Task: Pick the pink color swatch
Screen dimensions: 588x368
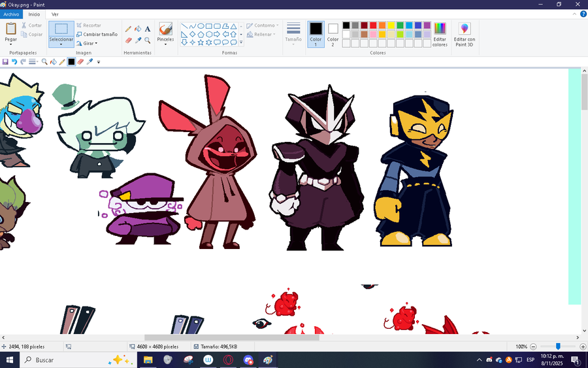Action: coord(373,34)
